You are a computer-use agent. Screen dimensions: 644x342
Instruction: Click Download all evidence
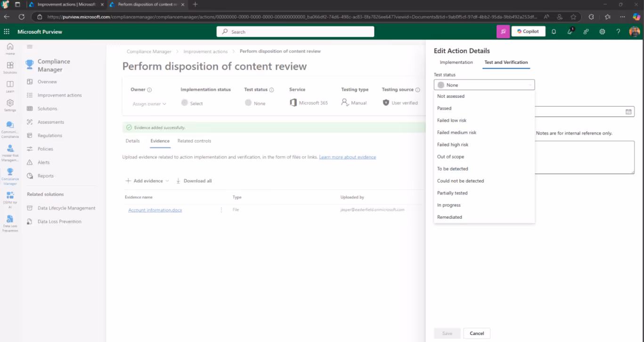[194, 181]
